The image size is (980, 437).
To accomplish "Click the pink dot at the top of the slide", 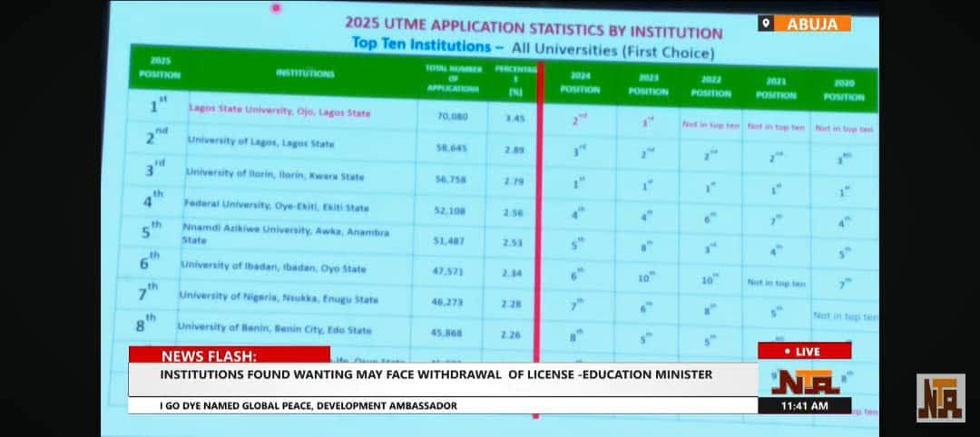I will [x=276, y=8].
